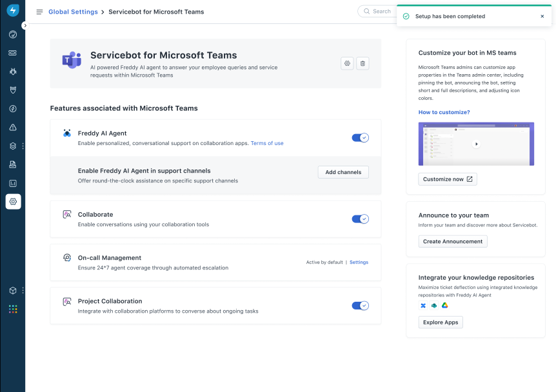The width and height of the screenshot is (556, 392).
Task: Click the SharePoint knowledge repository icon
Action: [x=434, y=306]
